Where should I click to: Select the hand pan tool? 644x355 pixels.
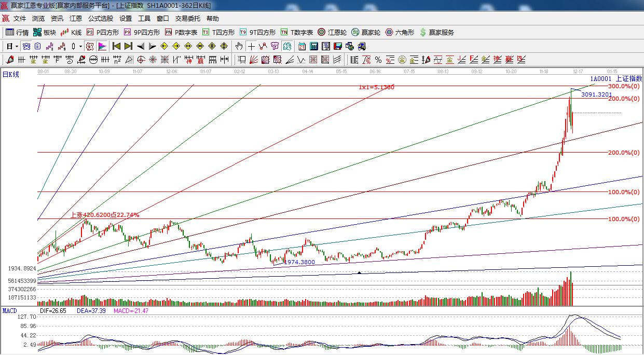[239, 46]
